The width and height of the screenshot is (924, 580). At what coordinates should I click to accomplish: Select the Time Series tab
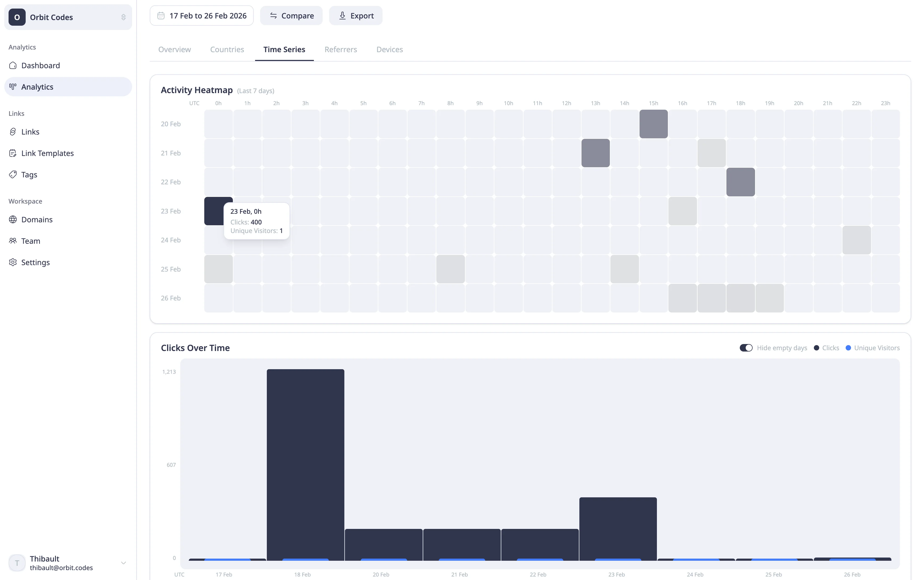click(x=284, y=49)
